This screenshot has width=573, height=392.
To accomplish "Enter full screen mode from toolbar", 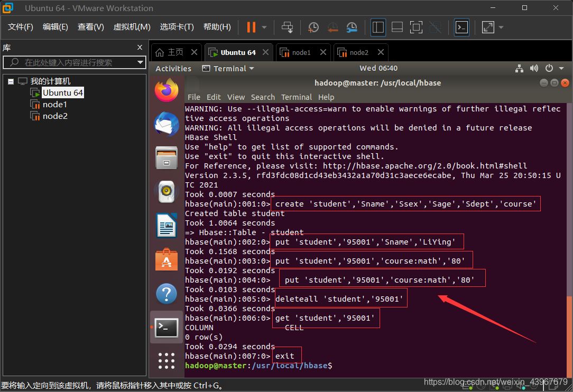I will click(x=416, y=27).
